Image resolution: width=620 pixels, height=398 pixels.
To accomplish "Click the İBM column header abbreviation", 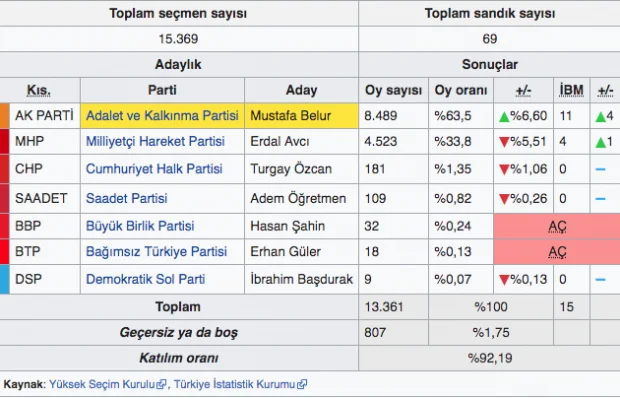I will tap(571, 90).
